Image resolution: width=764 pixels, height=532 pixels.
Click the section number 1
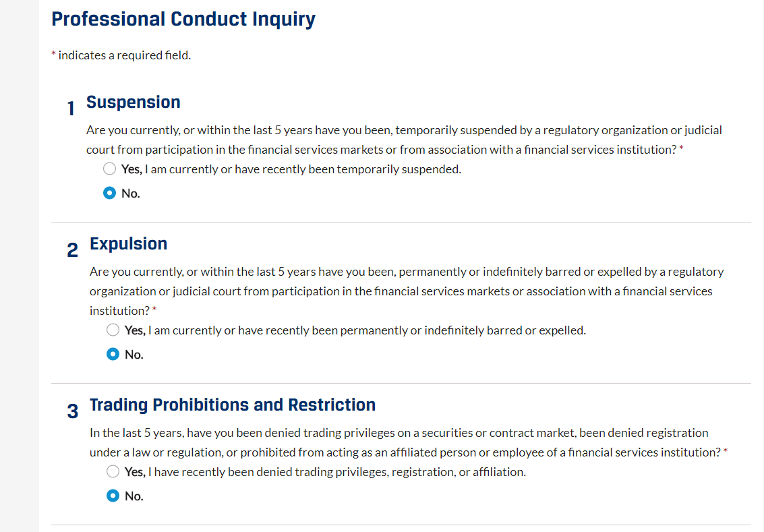pos(71,108)
